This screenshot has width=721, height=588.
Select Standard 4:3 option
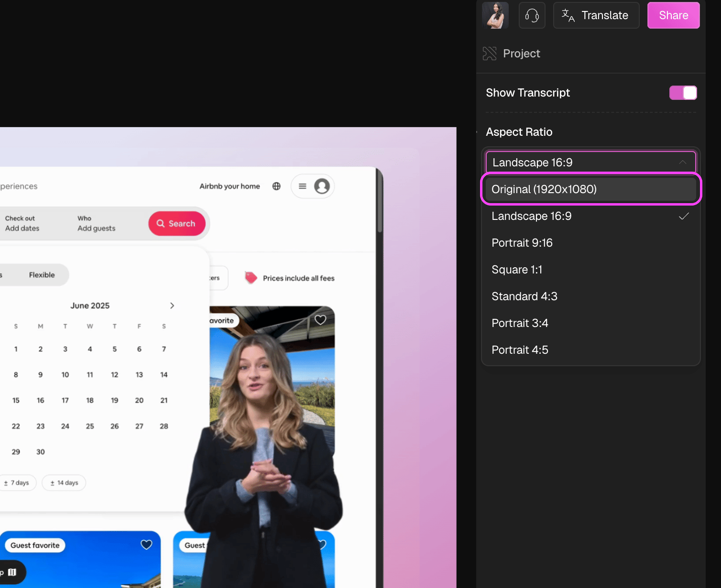591,296
